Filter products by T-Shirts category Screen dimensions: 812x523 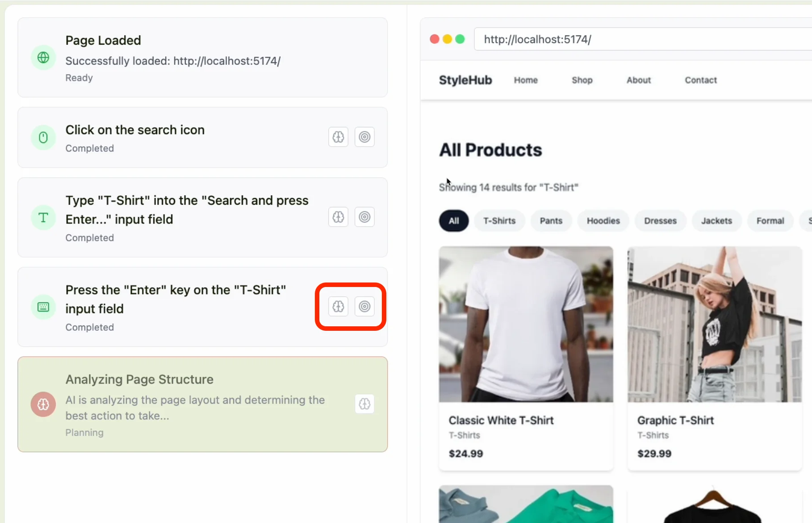point(499,221)
